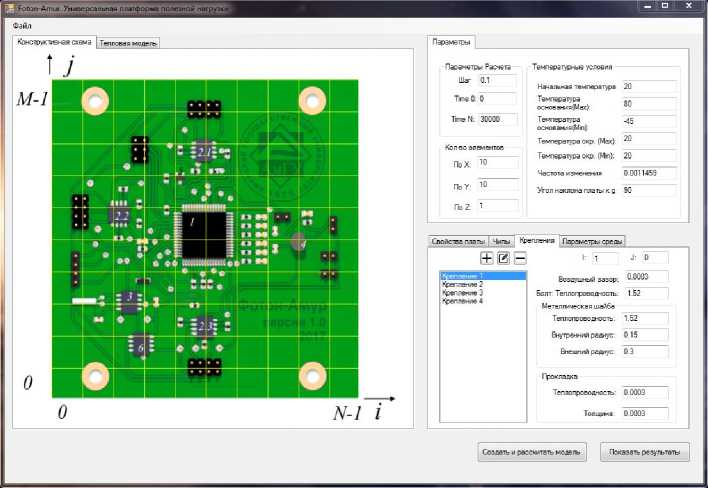The image size is (708, 488).
Task: Select Крепление 3 in the list
Action: coord(462,292)
